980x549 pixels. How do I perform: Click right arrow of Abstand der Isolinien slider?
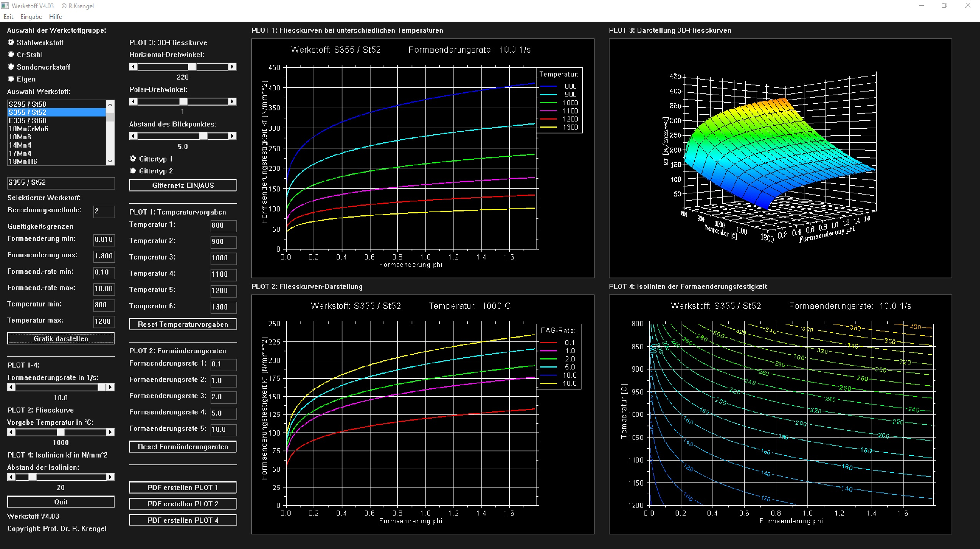(x=110, y=477)
